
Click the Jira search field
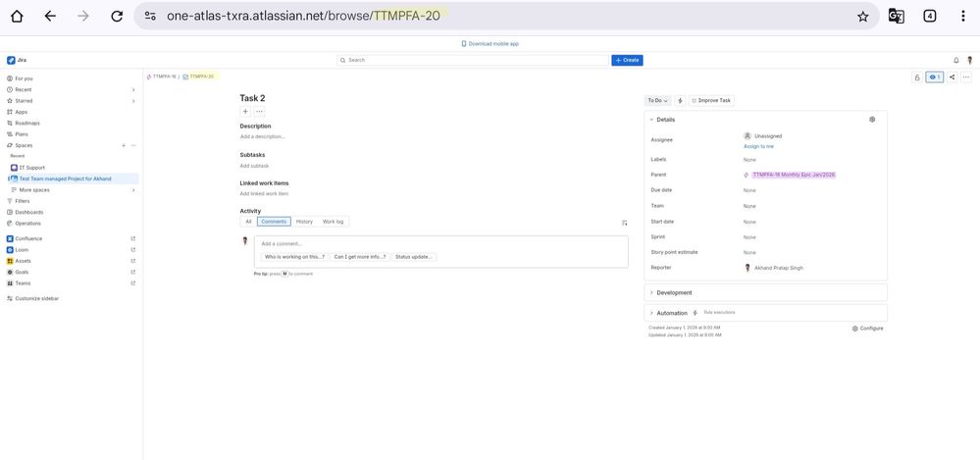pyautogui.click(x=473, y=60)
